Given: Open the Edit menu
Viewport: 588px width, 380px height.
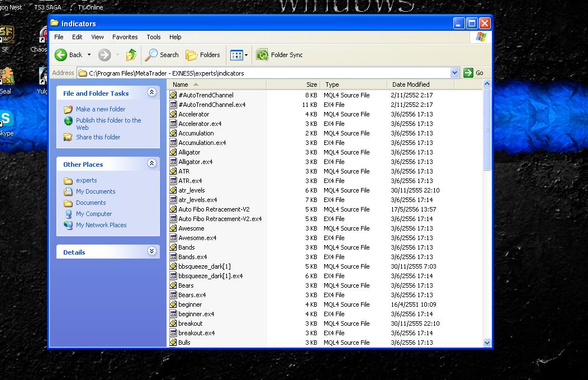Looking at the screenshot, I should (x=77, y=37).
